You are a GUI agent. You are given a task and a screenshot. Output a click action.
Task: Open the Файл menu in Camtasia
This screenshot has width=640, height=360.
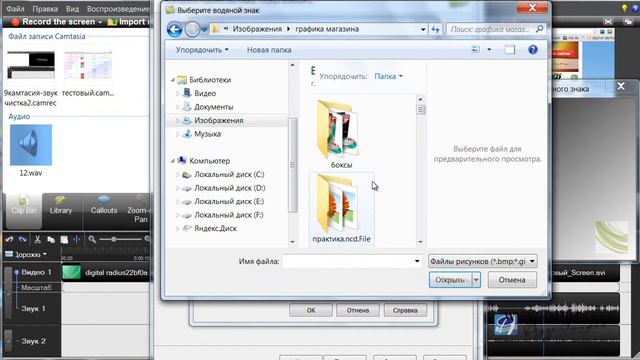16,9
